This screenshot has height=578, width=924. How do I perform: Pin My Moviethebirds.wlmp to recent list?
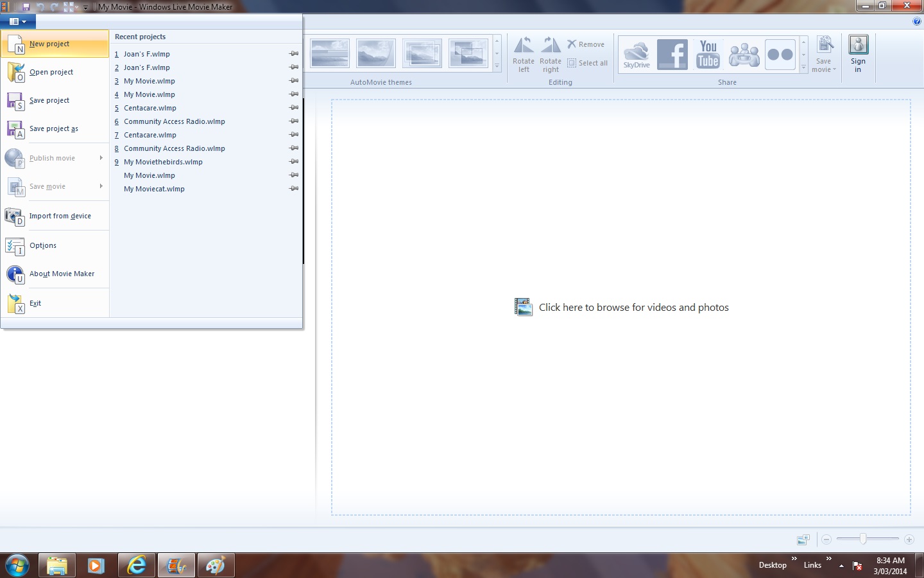tap(294, 162)
